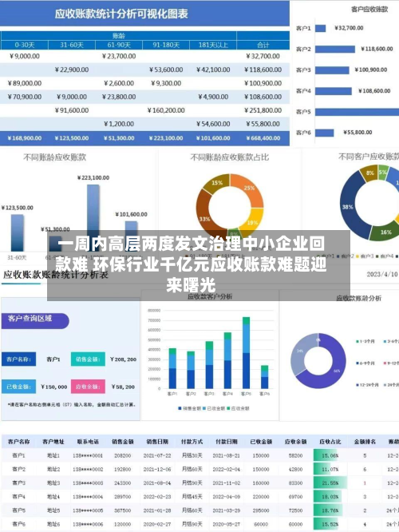Select the orange 25% donut segment
399x532 pixels.
(249, 189)
